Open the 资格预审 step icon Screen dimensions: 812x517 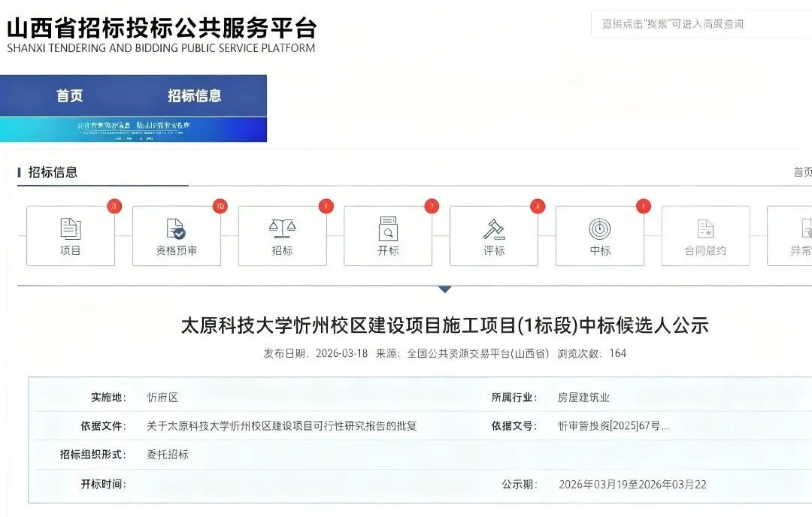click(x=176, y=228)
